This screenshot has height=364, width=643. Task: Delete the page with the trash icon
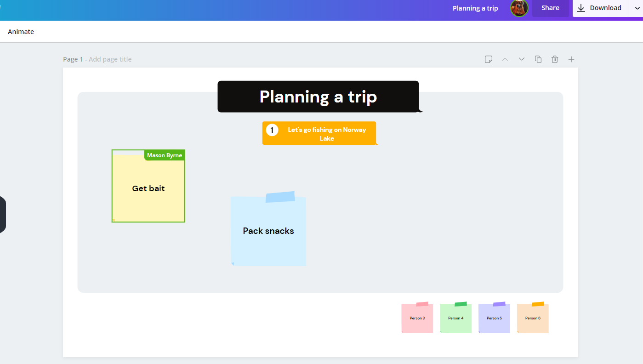click(555, 59)
